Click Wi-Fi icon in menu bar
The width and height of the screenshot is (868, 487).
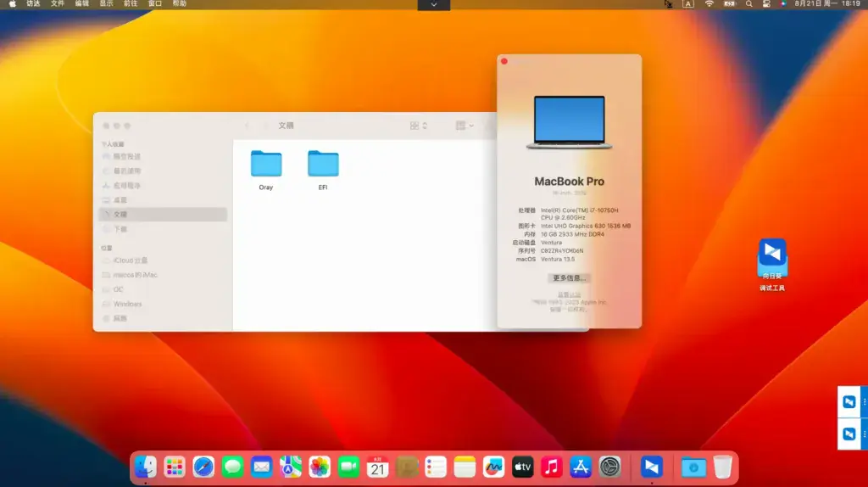[709, 4]
